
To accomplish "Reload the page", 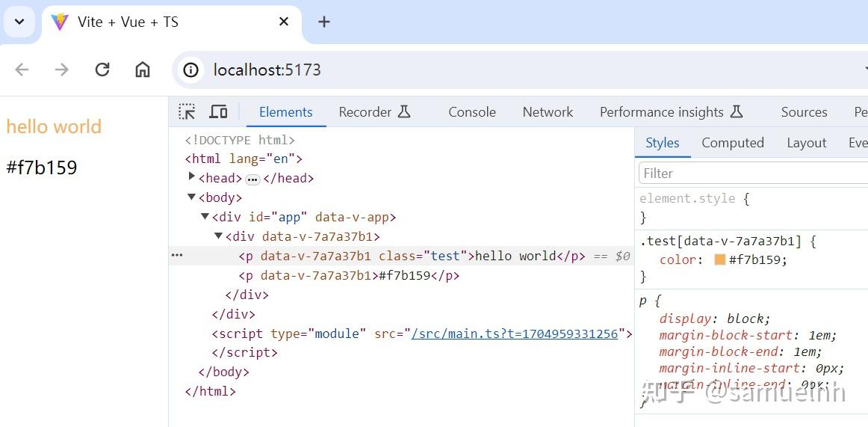I will pyautogui.click(x=102, y=70).
